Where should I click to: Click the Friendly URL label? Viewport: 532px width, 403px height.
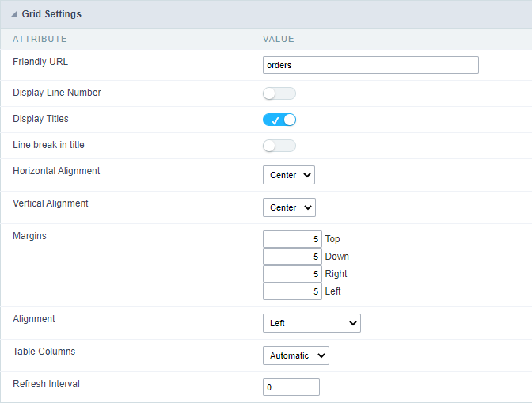pos(40,62)
